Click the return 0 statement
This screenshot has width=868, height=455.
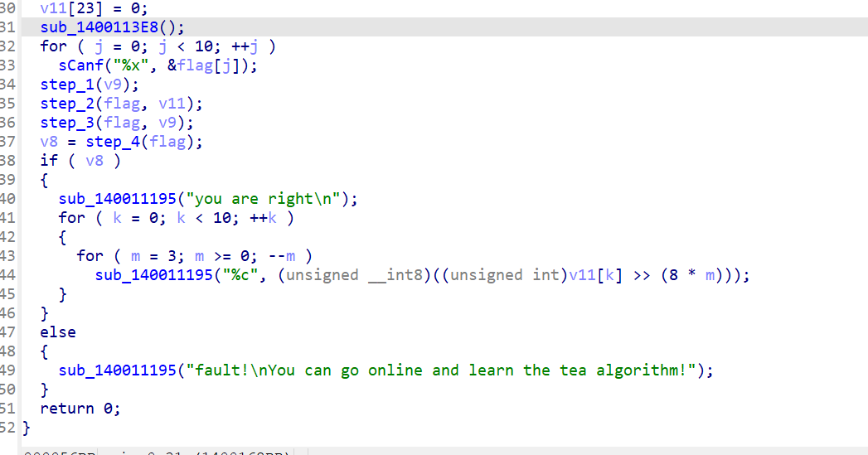[80, 409]
